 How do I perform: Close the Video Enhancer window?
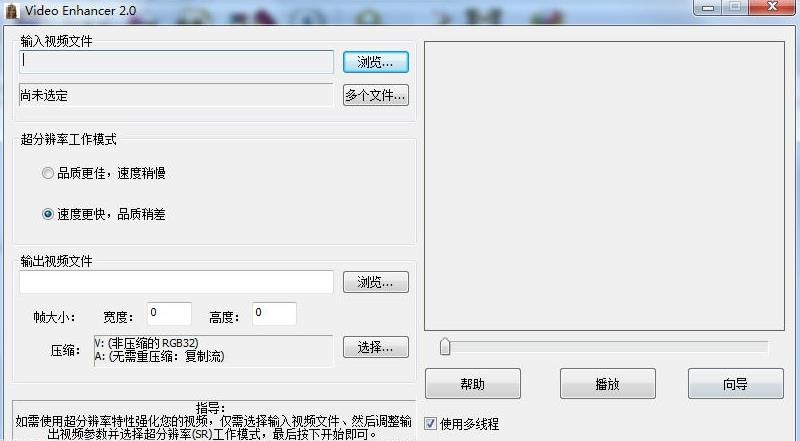pyautogui.click(x=772, y=7)
